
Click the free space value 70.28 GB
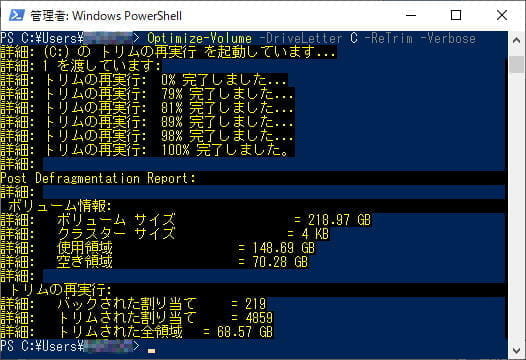pos(280,262)
